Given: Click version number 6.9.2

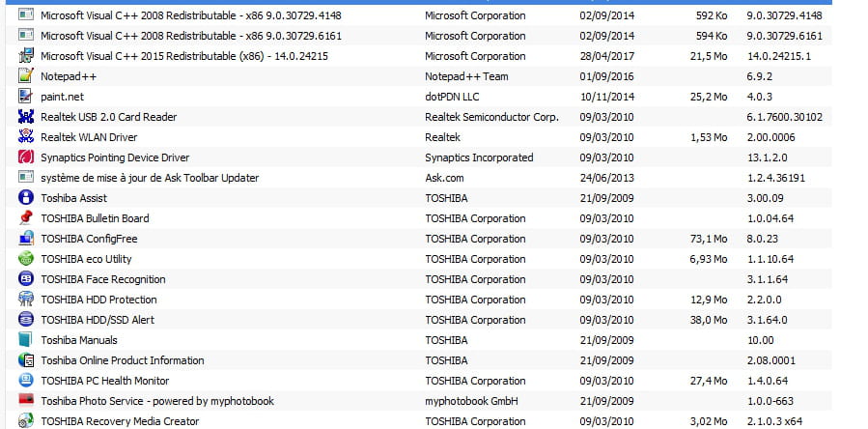Looking at the screenshot, I should tap(760, 76).
